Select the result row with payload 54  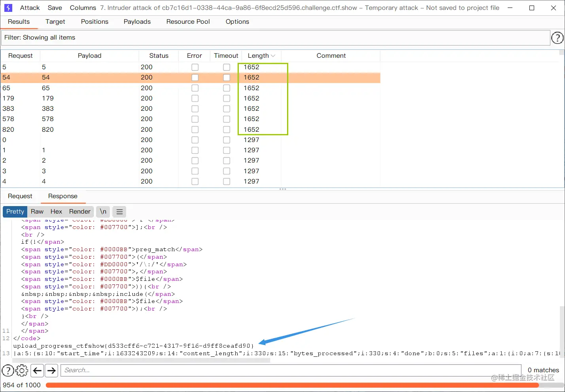[191, 78]
